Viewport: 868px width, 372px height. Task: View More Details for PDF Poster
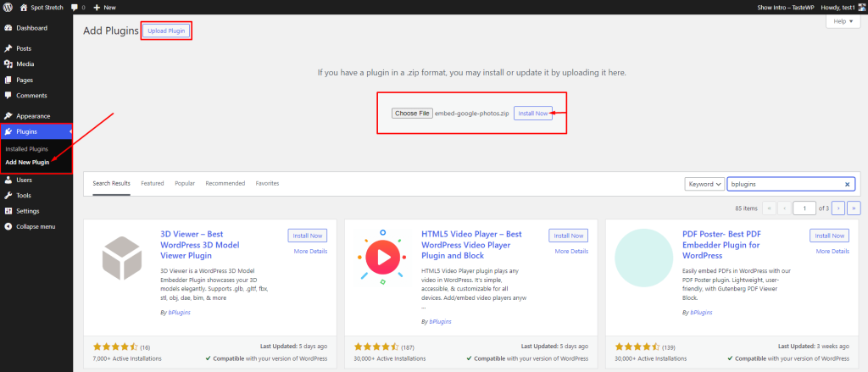[832, 252]
